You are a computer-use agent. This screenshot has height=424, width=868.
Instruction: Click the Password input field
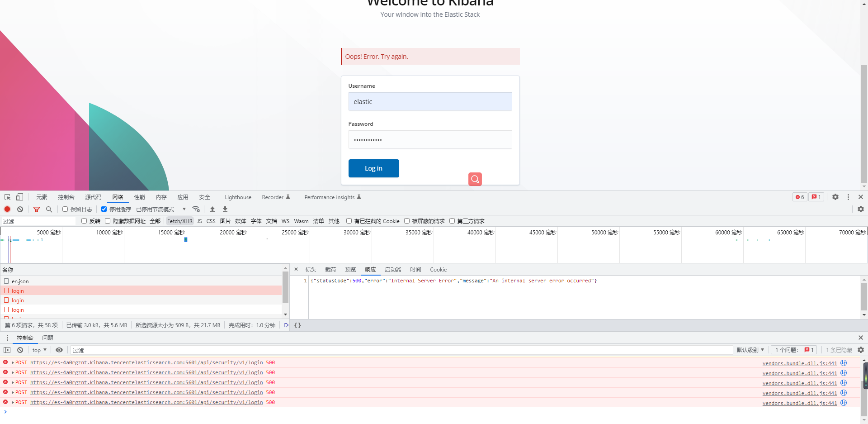(430, 139)
